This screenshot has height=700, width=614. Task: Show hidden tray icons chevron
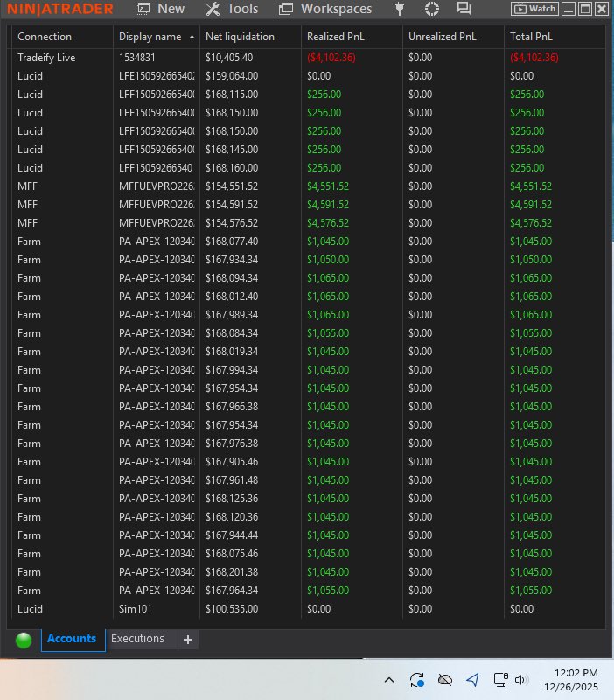389,680
